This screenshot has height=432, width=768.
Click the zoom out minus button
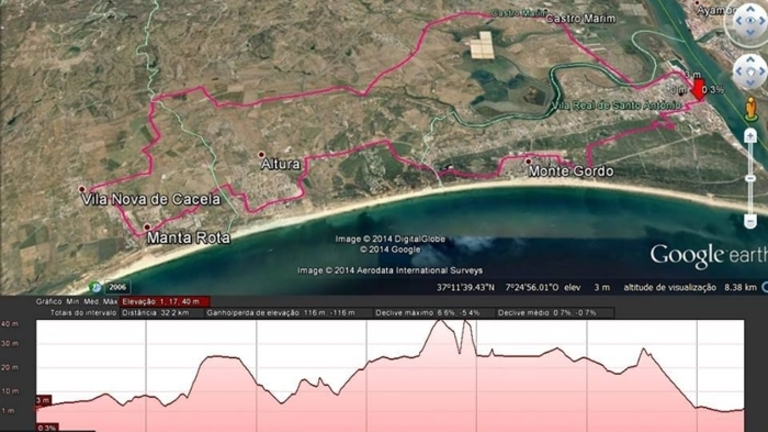pos(750,221)
